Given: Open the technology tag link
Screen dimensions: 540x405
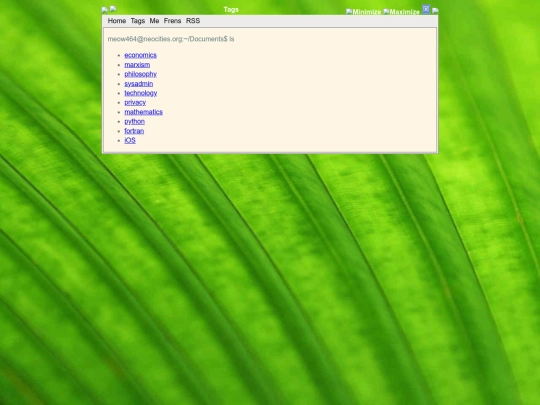Looking at the screenshot, I should click(x=141, y=93).
